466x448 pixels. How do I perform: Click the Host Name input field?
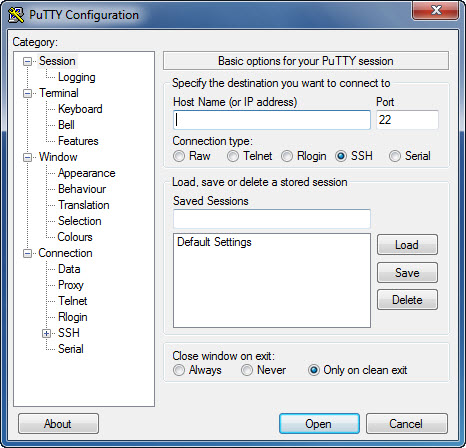272,120
